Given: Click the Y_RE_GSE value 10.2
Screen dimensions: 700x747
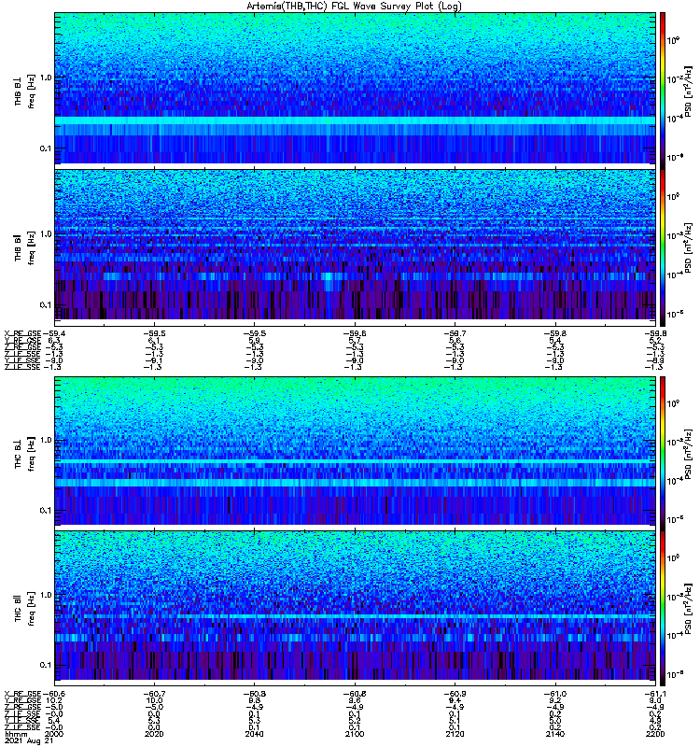Looking at the screenshot, I should point(55,701).
